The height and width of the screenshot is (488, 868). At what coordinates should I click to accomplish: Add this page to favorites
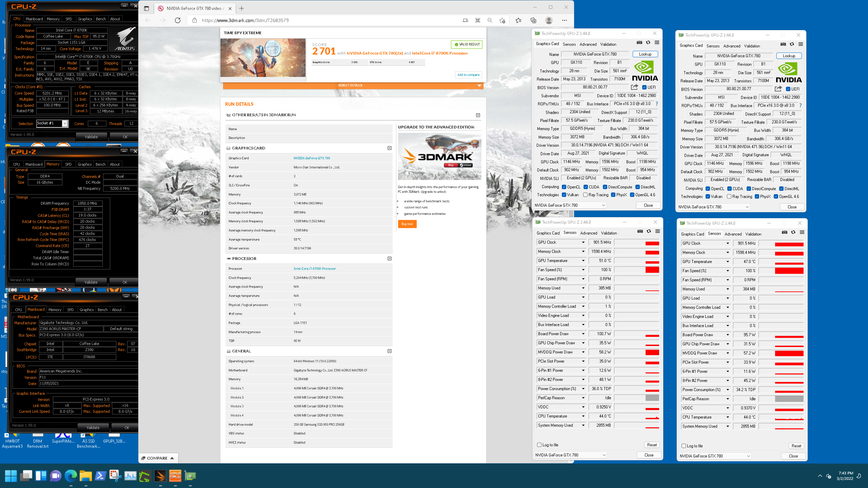point(502,20)
